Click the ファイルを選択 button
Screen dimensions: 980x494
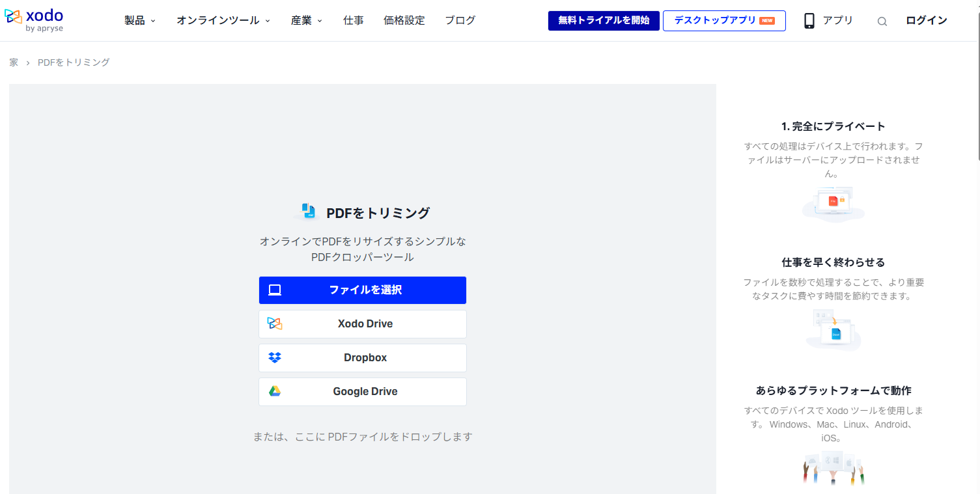click(363, 290)
